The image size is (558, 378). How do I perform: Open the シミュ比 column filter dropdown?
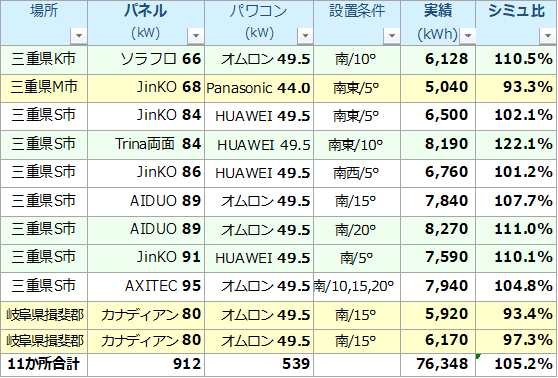tap(548, 36)
